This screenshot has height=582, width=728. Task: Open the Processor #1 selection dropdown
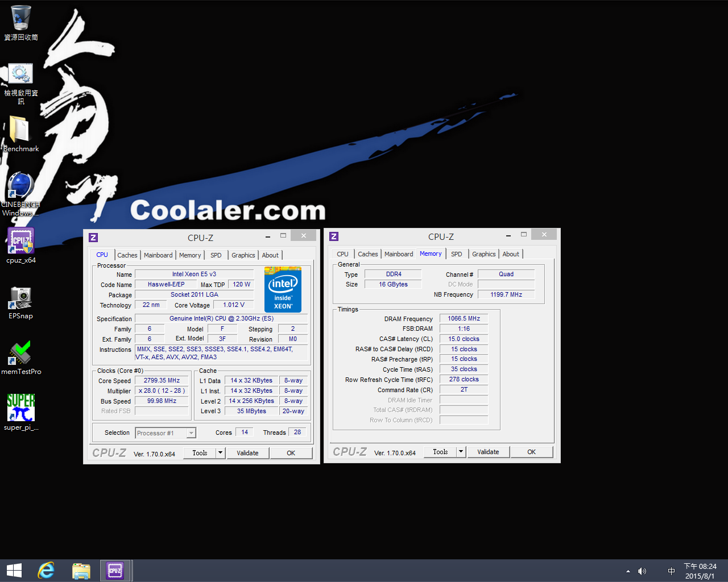pos(166,433)
